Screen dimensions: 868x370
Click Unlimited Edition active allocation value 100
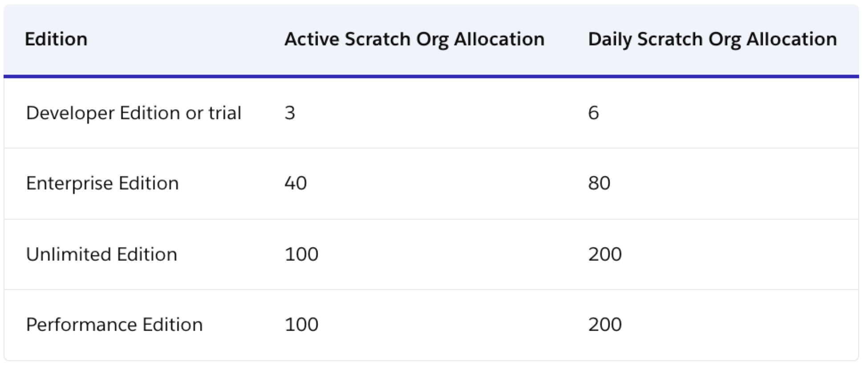[301, 254]
